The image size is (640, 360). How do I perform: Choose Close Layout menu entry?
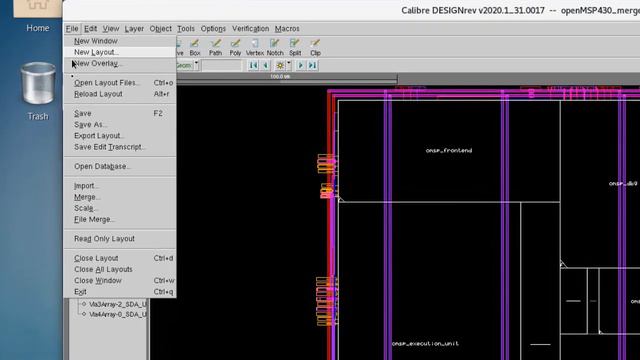[120, 258]
